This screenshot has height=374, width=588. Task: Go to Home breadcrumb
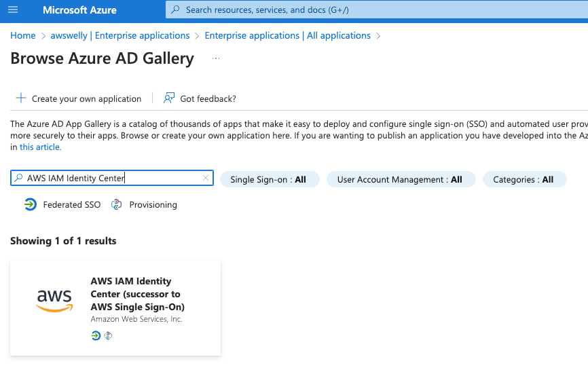23,35
